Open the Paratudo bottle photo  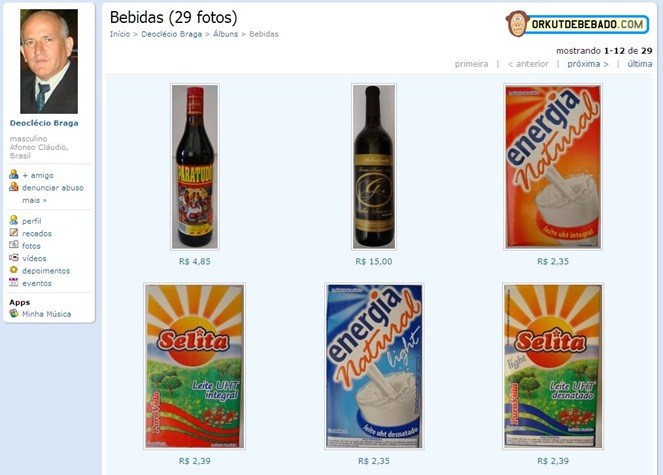click(195, 167)
